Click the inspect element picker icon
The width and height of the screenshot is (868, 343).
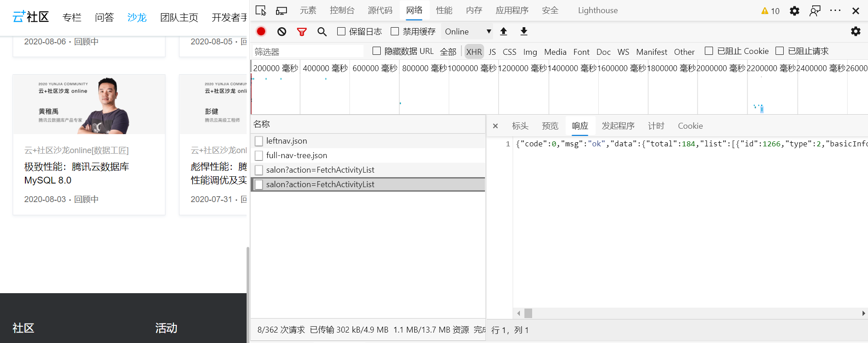261,10
